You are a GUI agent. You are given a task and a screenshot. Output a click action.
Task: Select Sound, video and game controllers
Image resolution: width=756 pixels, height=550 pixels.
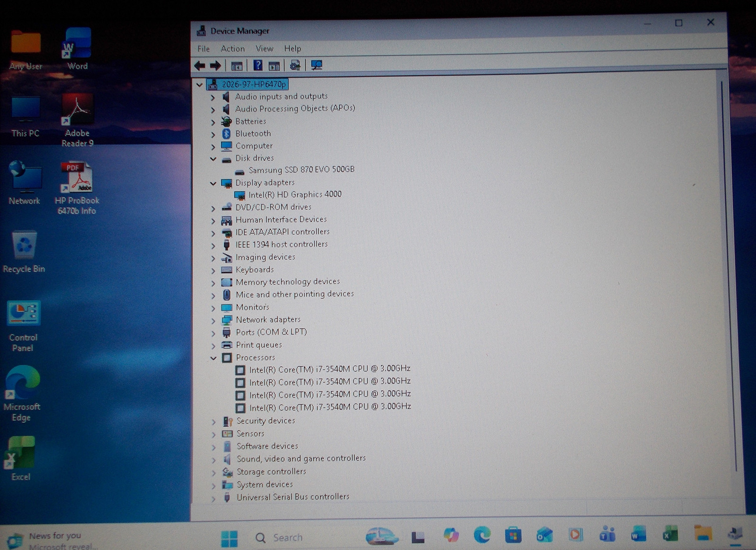coord(301,459)
